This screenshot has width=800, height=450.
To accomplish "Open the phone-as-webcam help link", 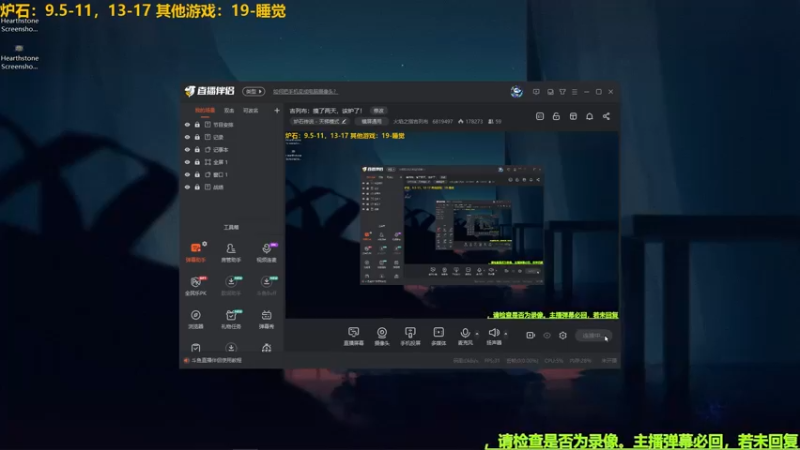I will pos(305,92).
